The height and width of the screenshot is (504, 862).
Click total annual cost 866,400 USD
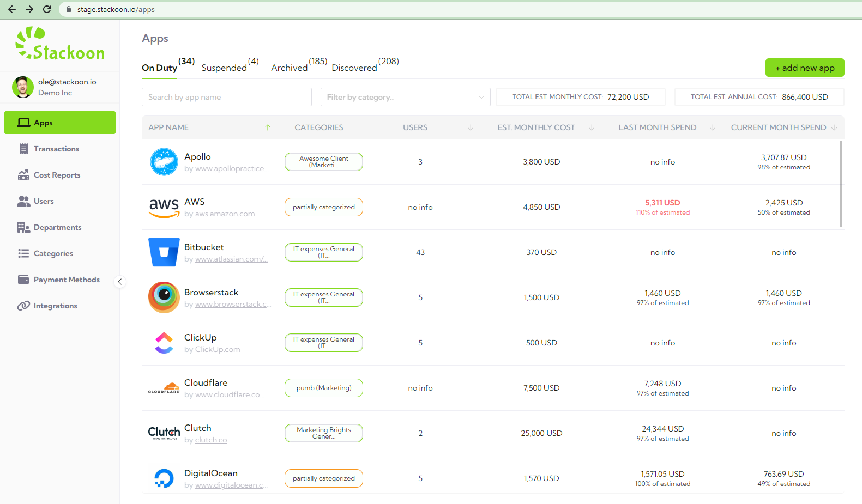pos(805,97)
